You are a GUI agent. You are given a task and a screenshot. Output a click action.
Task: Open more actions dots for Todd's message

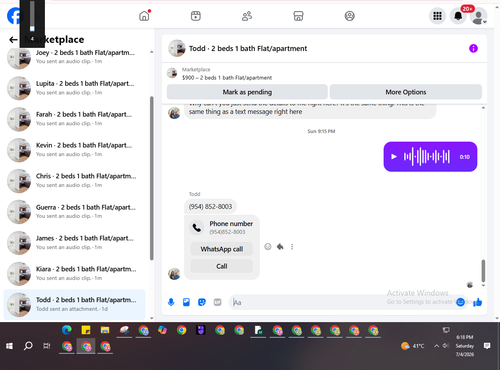[x=292, y=246]
